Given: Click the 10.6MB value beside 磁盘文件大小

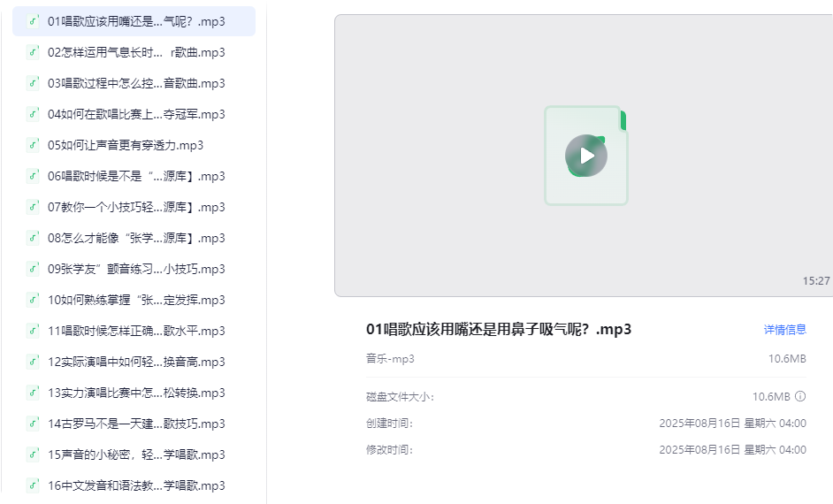Looking at the screenshot, I should (771, 397).
